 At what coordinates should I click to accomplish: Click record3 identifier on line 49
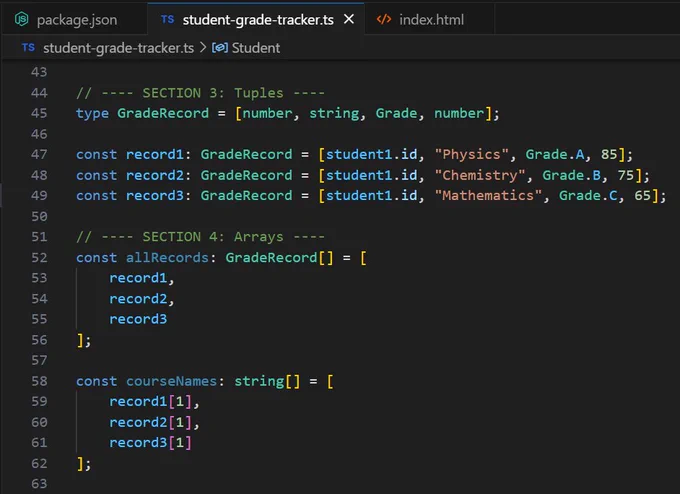tap(155, 196)
